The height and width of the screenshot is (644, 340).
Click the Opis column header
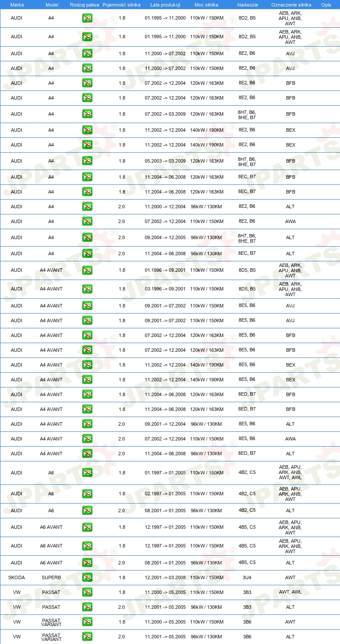pyautogui.click(x=326, y=4)
